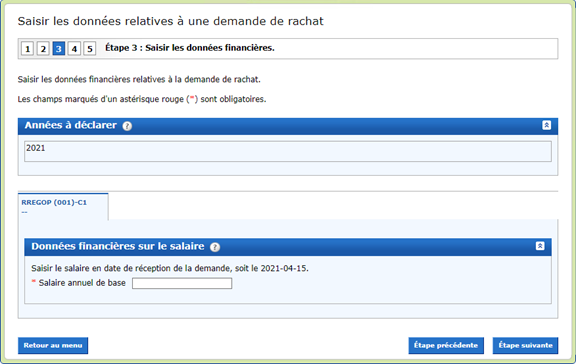Go to step 2 in the wizard

43,48
